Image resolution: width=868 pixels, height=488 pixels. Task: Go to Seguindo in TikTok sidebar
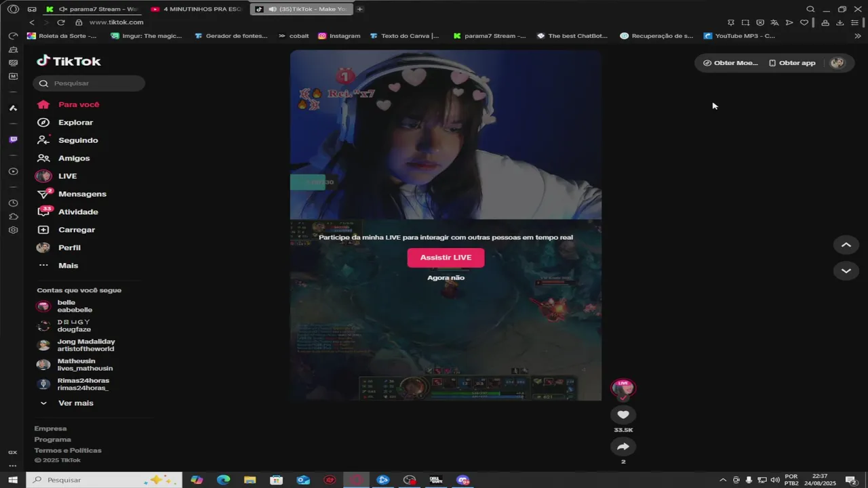coord(68,140)
